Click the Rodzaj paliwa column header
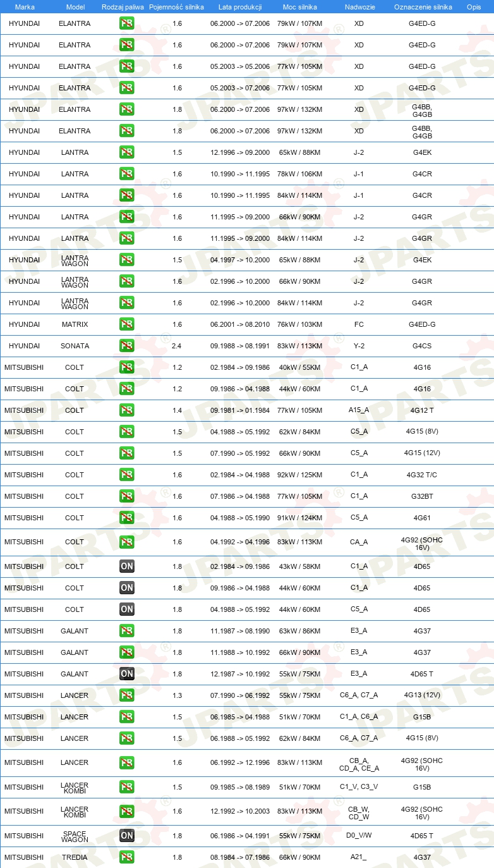 tap(123, 7)
